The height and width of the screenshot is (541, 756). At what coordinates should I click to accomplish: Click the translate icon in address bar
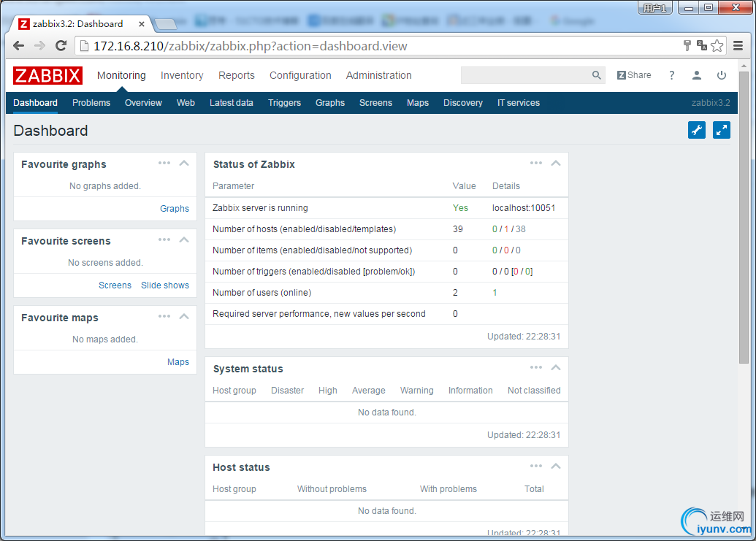(x=702, y=46)
